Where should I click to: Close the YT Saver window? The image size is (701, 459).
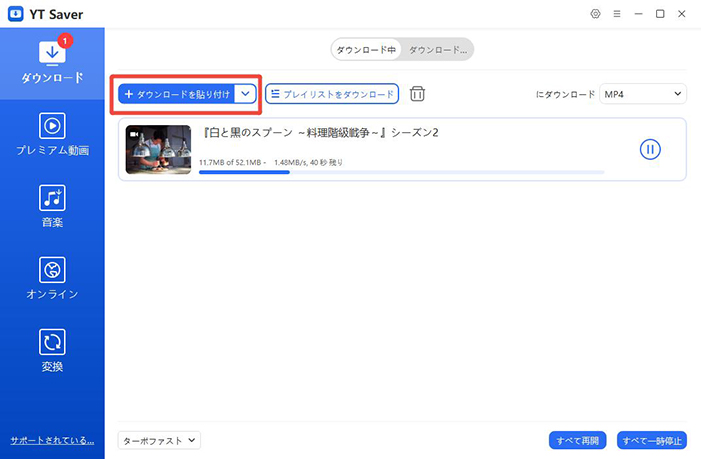pos(681,14)
